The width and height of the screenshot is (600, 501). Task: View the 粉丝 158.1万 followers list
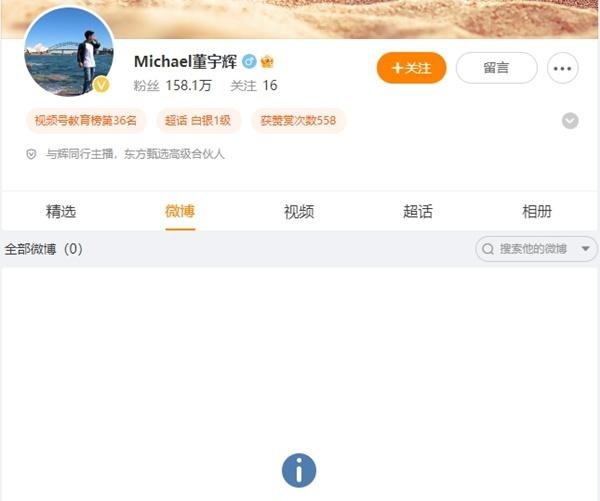coord(172,85)
